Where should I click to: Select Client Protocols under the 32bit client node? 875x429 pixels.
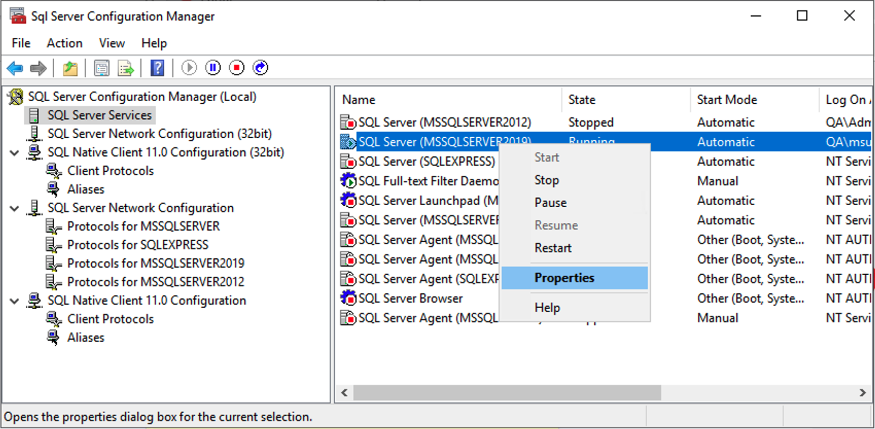110,171
